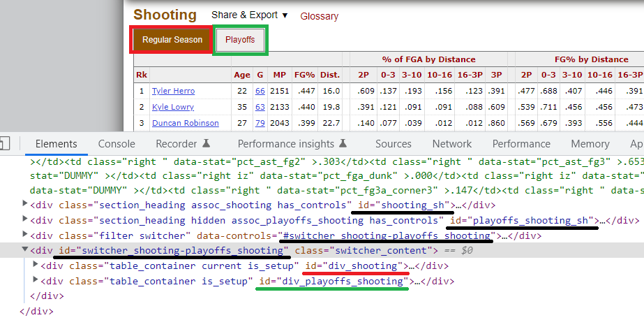The image size is (644, 320).
Task: Open the Console tab
Action: click(117, 143)
